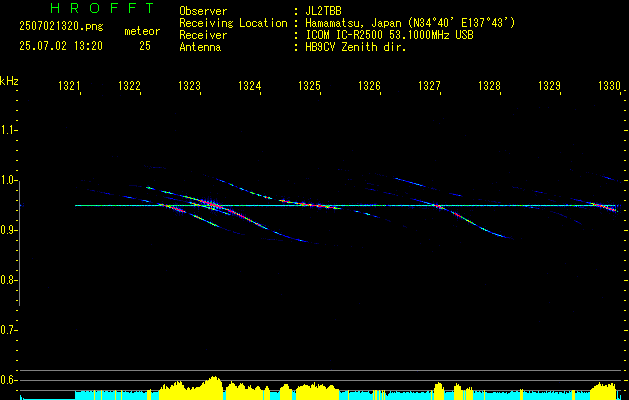This screenshot has width=629, height=400.
Task: Click the 1330 time axis label
Action: coord(609,86)
